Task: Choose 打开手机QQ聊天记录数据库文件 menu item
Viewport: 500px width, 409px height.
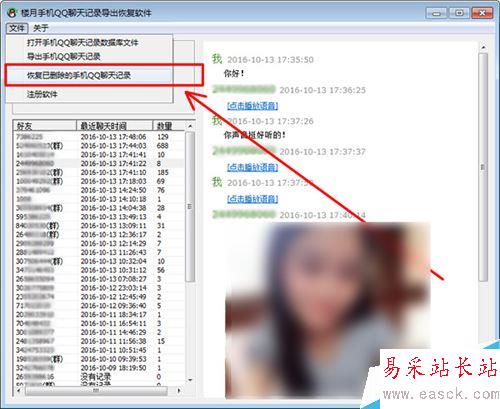Action: pyautogui.click(x=82, y=43)
